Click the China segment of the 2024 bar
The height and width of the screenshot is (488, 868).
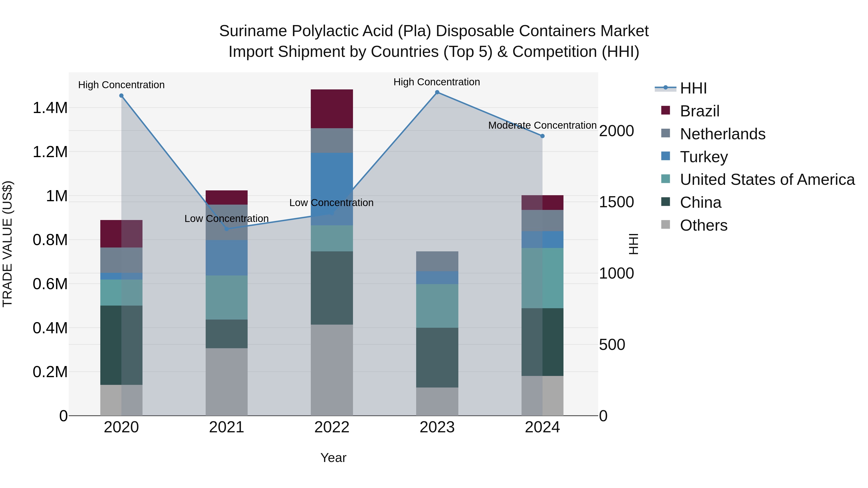pyautogui.click(x=542, y=342)
